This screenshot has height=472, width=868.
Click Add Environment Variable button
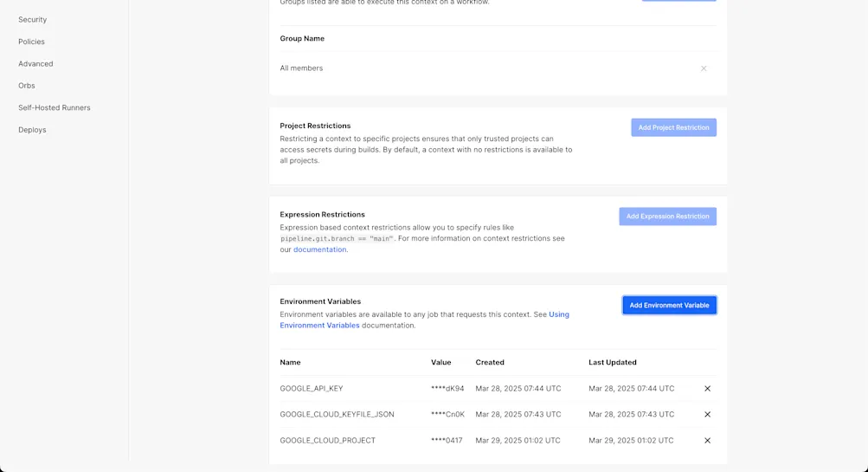(669, 305)
